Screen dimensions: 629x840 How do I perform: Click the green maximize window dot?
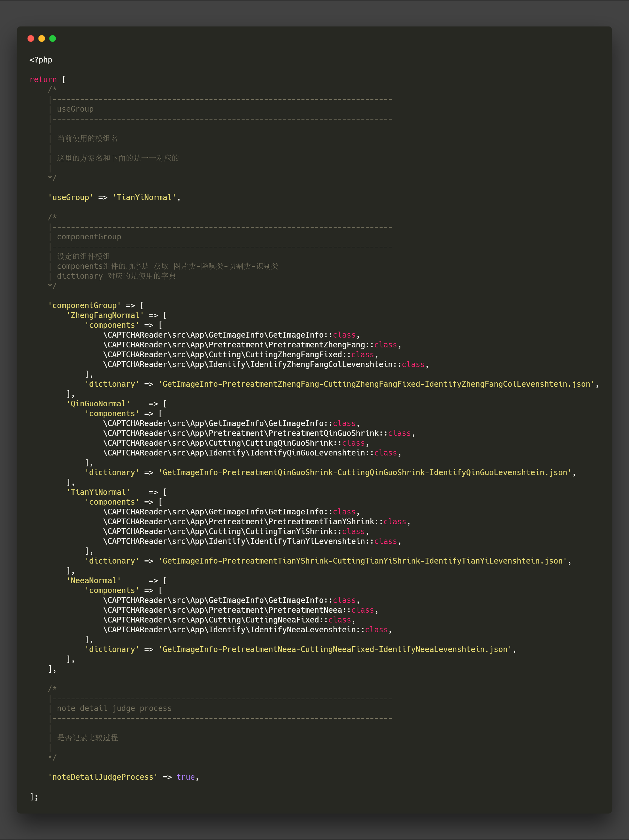53,38
